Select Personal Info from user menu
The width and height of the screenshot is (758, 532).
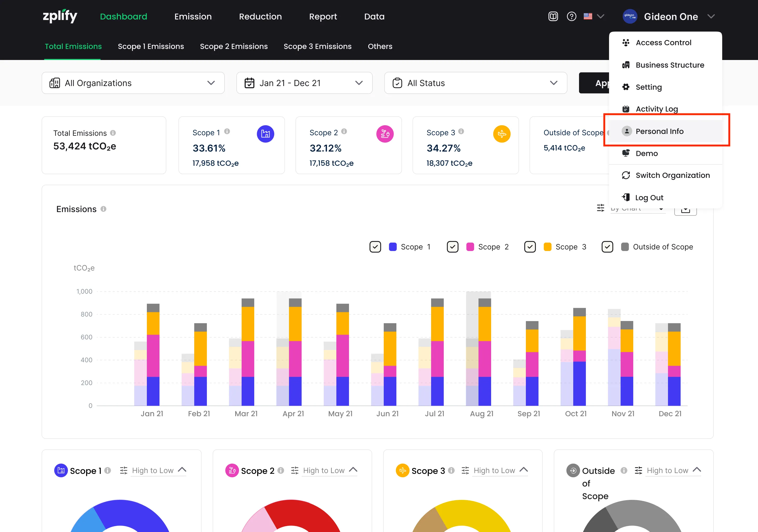click(x=659, y=131)
